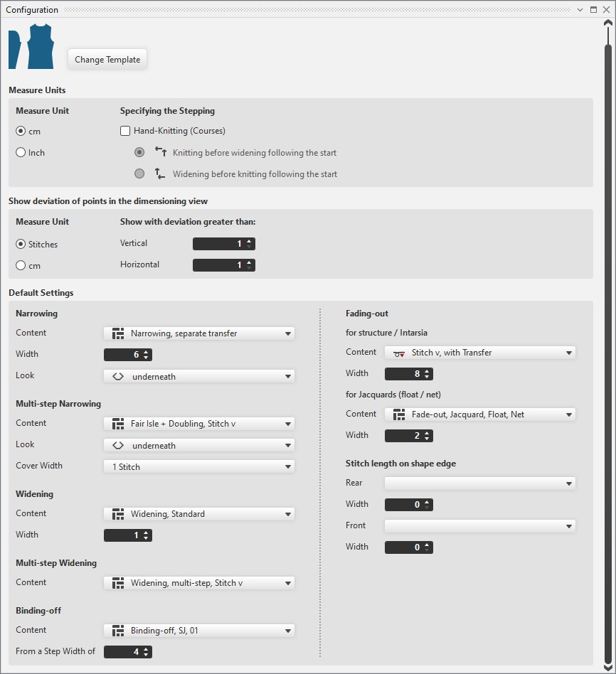The image size is (616, 674).
Task: Open the Configuration panel options dropdown arrow
Action: click(x=581, y=10)
